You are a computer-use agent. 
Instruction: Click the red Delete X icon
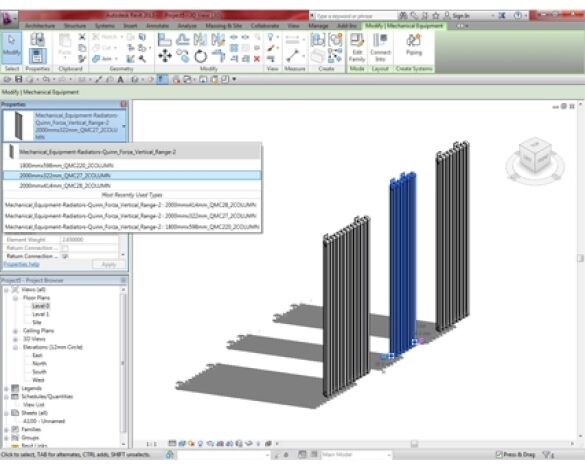tap(257, 59)
